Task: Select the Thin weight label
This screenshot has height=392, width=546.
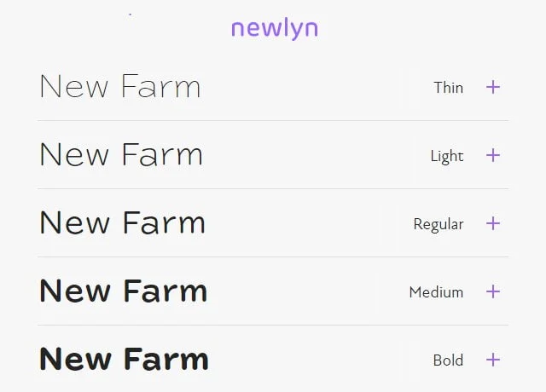Action: click(448, 87)
